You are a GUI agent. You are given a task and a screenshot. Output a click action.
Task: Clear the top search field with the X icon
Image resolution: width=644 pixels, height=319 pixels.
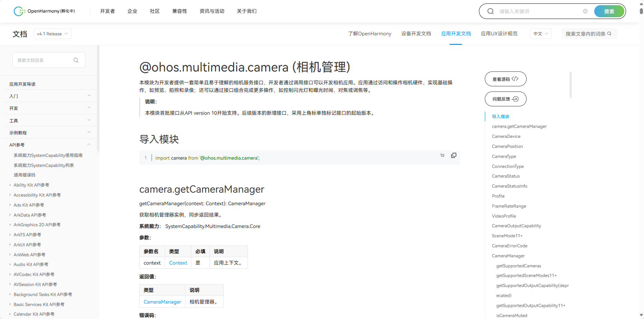[585, 11]
